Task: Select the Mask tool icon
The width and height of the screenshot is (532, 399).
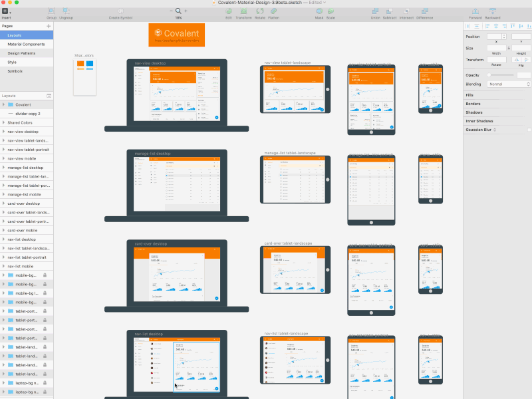Action: (319, 11)
